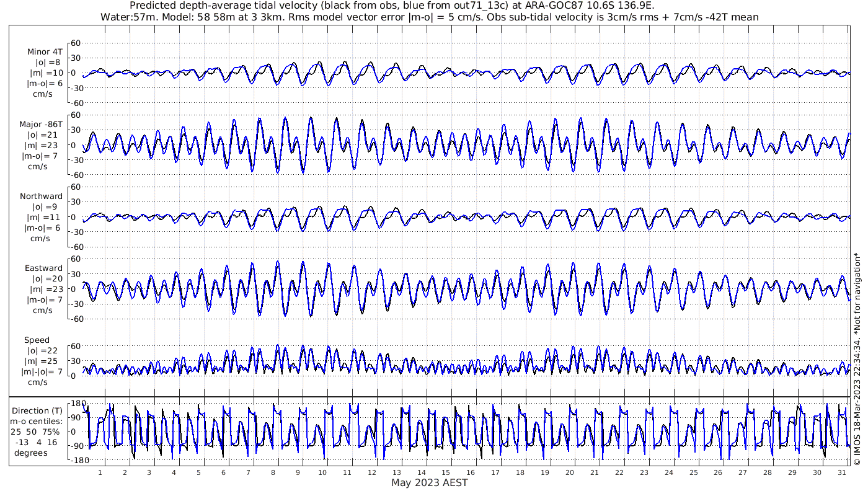The height and width of the screenshot is (496, 868).
Task: Click "|m| =23" under Major -86T
Action: [46, 145]
